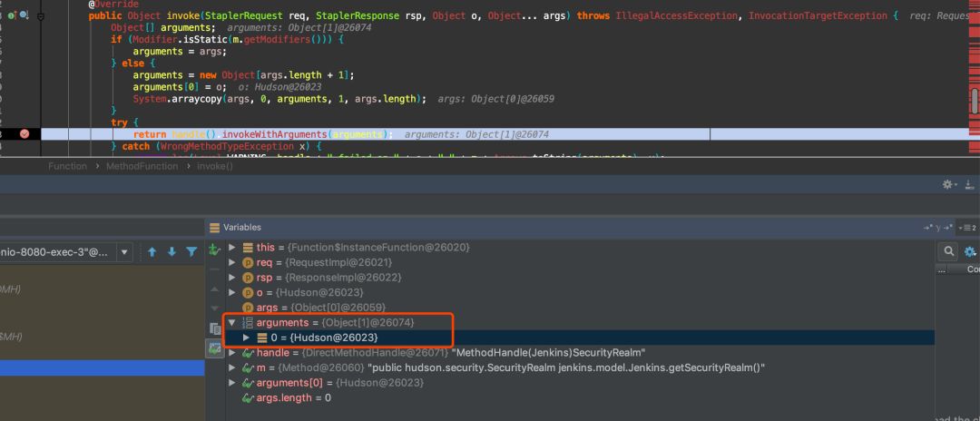980x421 pixels.
Task: Click the search magnifier icon in the right panel
Action: tap(949, 251)
